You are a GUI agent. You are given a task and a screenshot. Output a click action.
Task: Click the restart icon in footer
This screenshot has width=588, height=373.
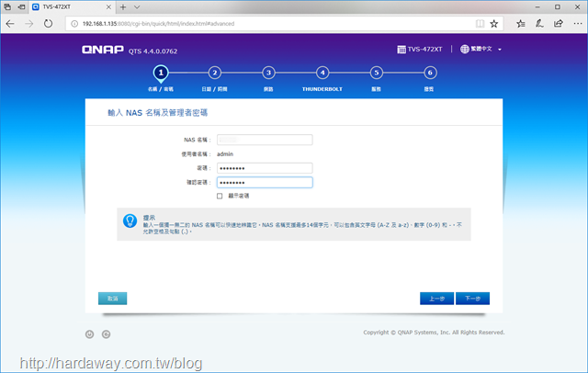(107, 334)
